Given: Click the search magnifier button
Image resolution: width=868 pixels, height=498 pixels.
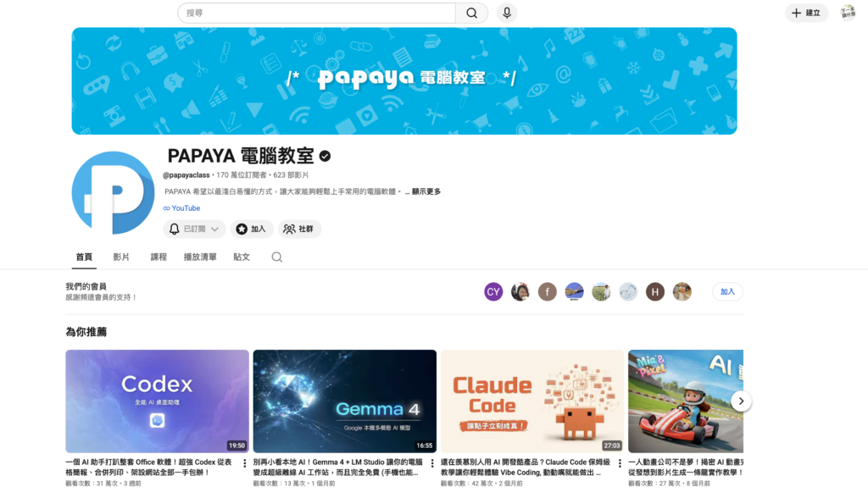Looking at the screenshot, I should coord(471,13).
